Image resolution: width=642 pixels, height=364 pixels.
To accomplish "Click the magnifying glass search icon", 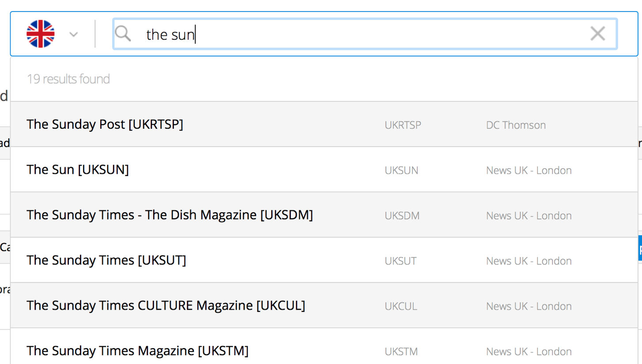I will pyautogui.click(x=123, y=34).
